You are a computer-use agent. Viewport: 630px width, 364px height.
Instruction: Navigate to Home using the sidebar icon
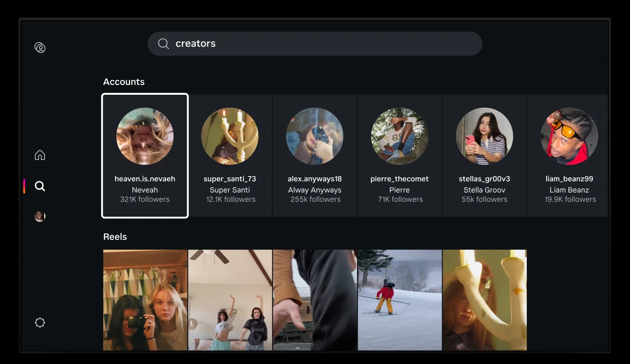click(x=40, y=155)
